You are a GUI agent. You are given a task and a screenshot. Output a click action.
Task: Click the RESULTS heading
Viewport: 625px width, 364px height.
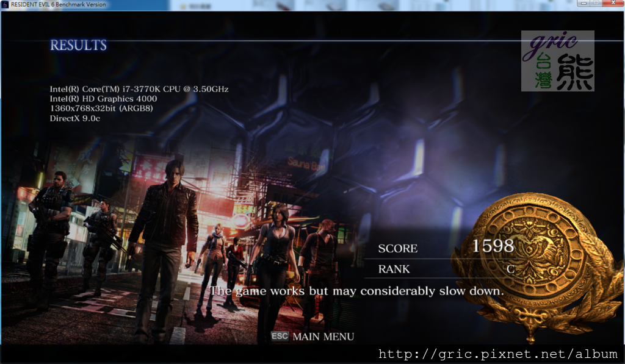(79, 45)
